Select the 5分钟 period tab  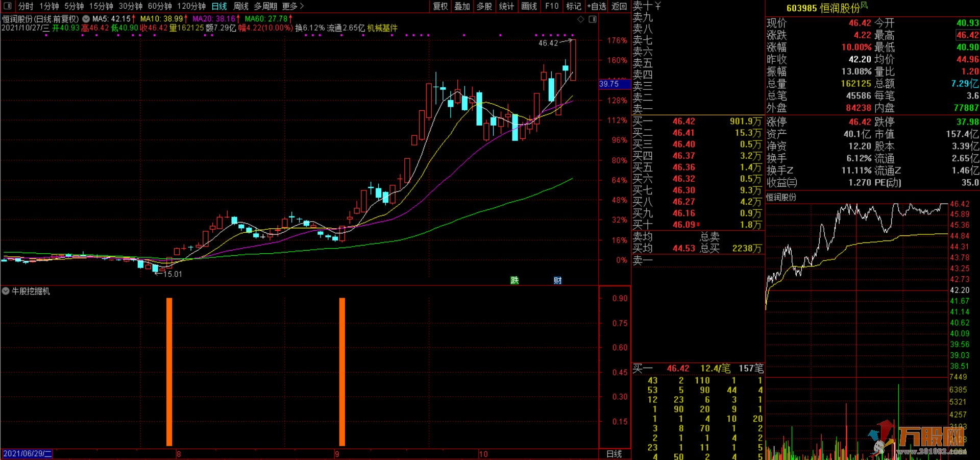click(x=74, y=6)
